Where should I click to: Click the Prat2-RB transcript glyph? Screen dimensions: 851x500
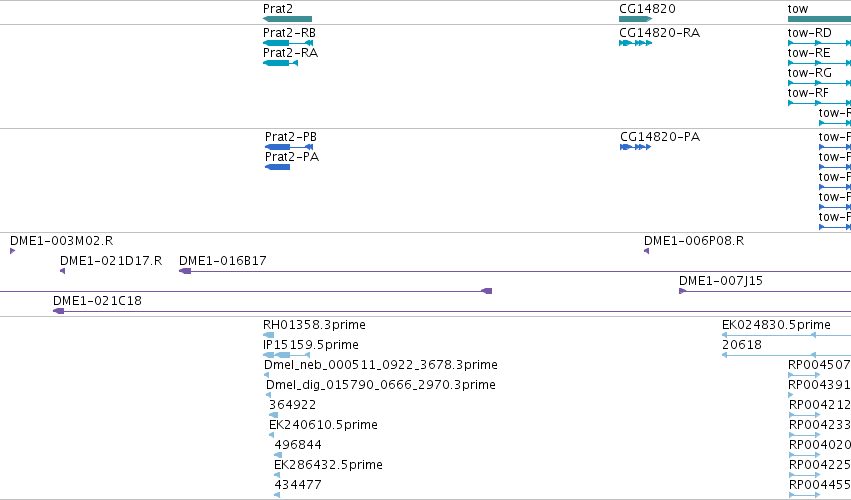[288, 43]
